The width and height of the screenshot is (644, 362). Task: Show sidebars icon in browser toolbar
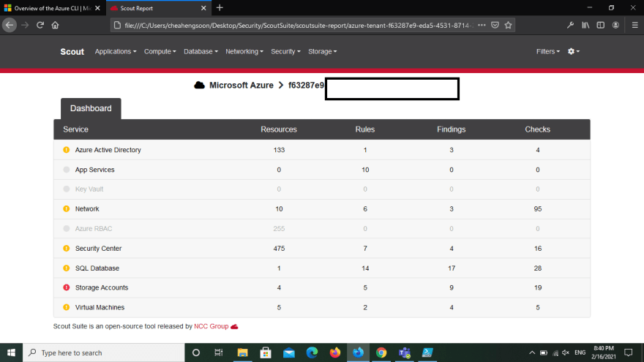click(601, 25)
